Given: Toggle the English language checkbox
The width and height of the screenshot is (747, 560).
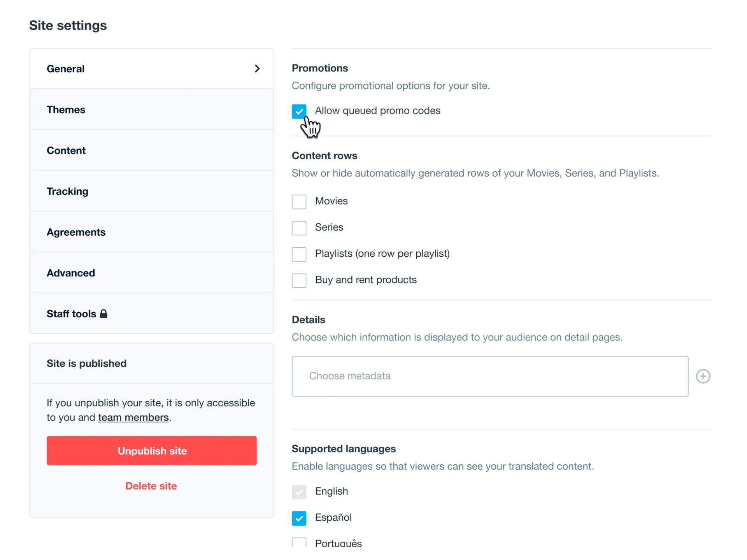Looking at the screenshot, I should [x=299, y=492].
